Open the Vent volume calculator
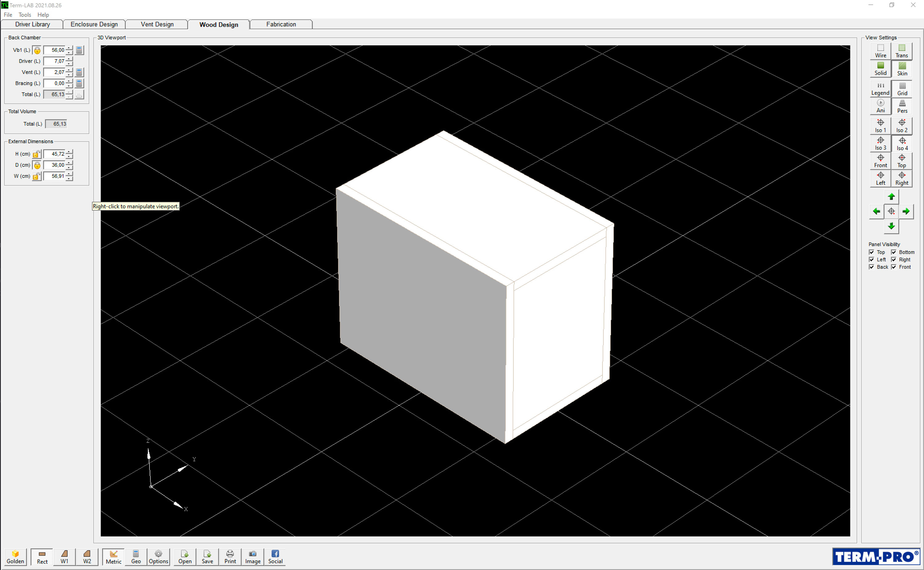The height and width of the screenshot is (570, 924). tap(79, 72)
